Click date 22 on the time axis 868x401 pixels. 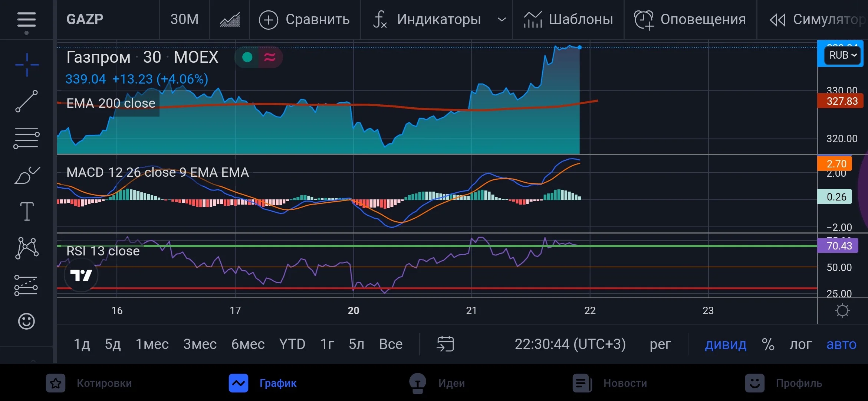click(x=590, y=311)
